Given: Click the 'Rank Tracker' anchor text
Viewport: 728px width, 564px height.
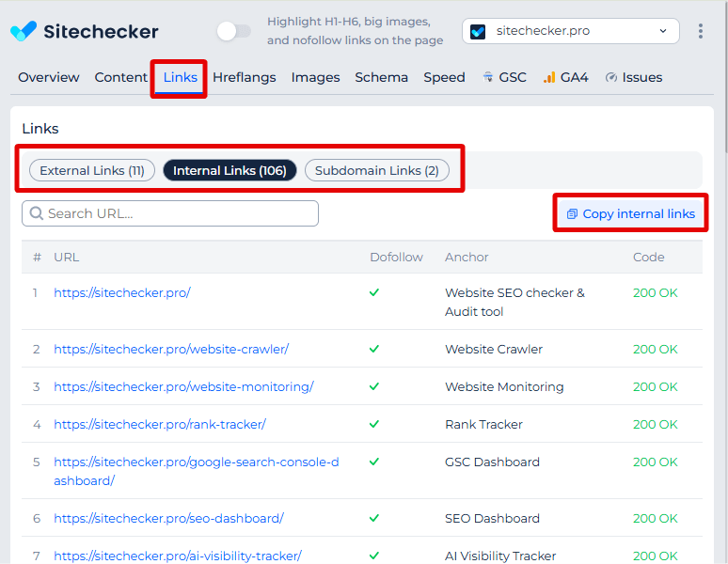Looking at the screenshot, I should 483,424.
